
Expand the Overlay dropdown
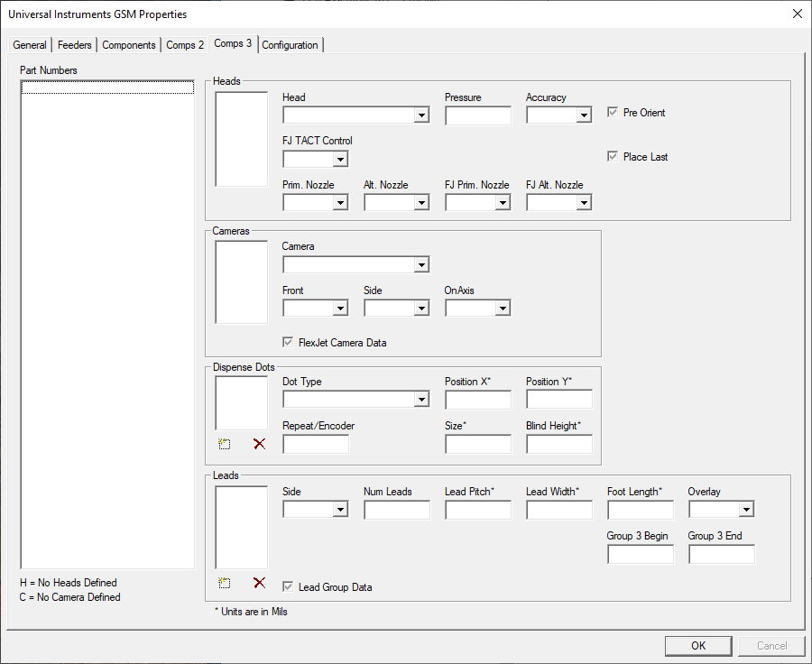tap(744, 508)
